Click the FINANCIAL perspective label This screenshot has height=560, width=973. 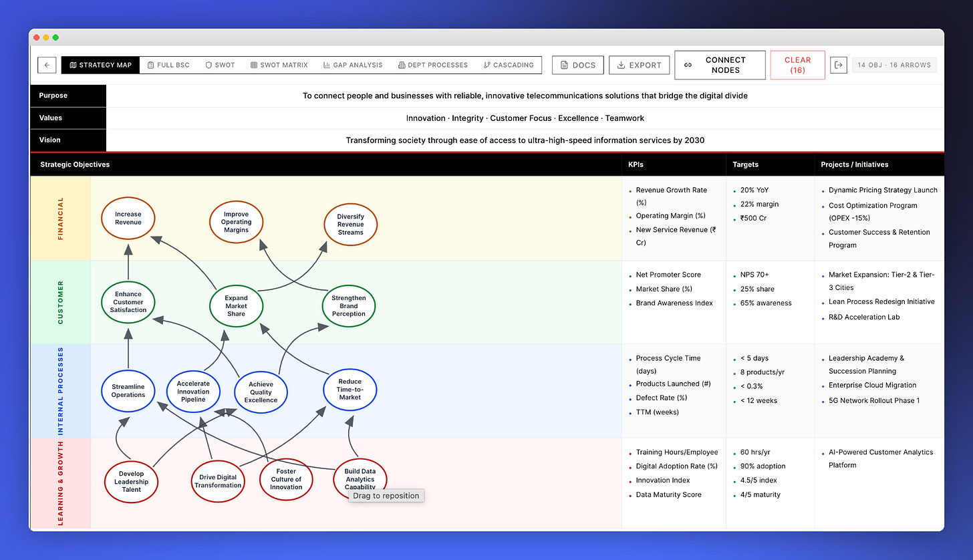coord(59,219)
